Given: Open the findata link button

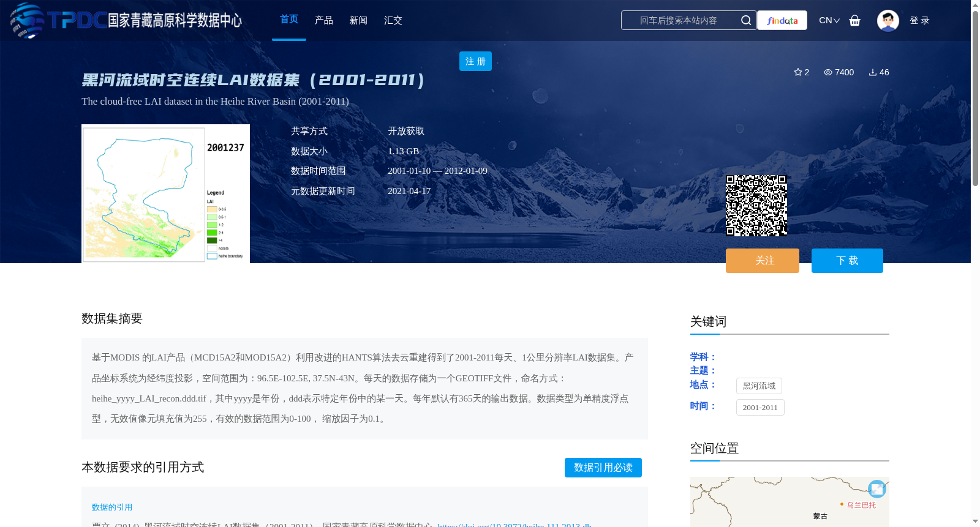Looking at the screenshot, I should (x=782, y=20).
